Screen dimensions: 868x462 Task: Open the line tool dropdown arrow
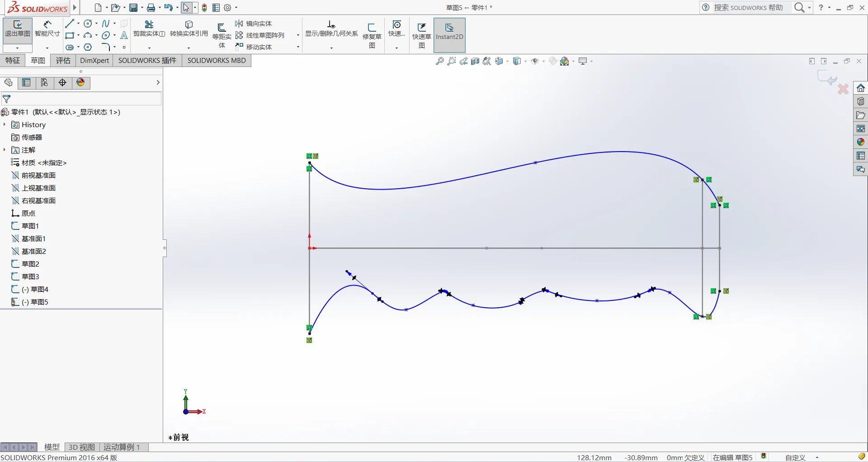coord(78,24)
